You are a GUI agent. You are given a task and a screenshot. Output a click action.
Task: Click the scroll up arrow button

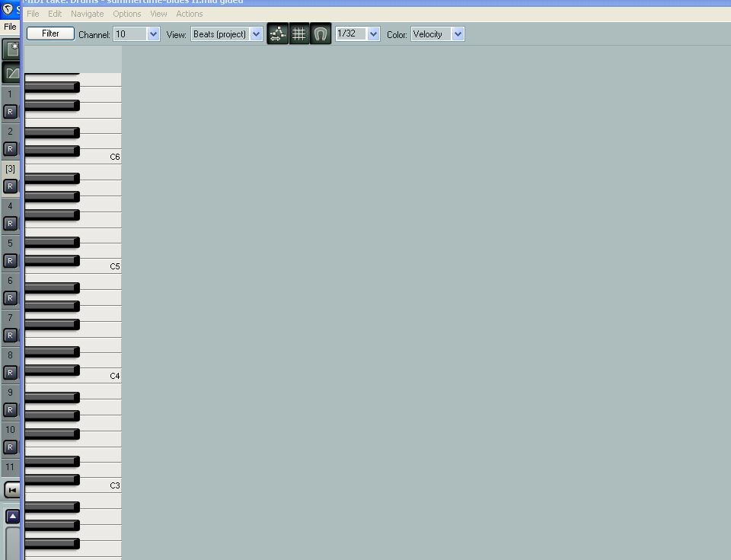click(13, 517)
